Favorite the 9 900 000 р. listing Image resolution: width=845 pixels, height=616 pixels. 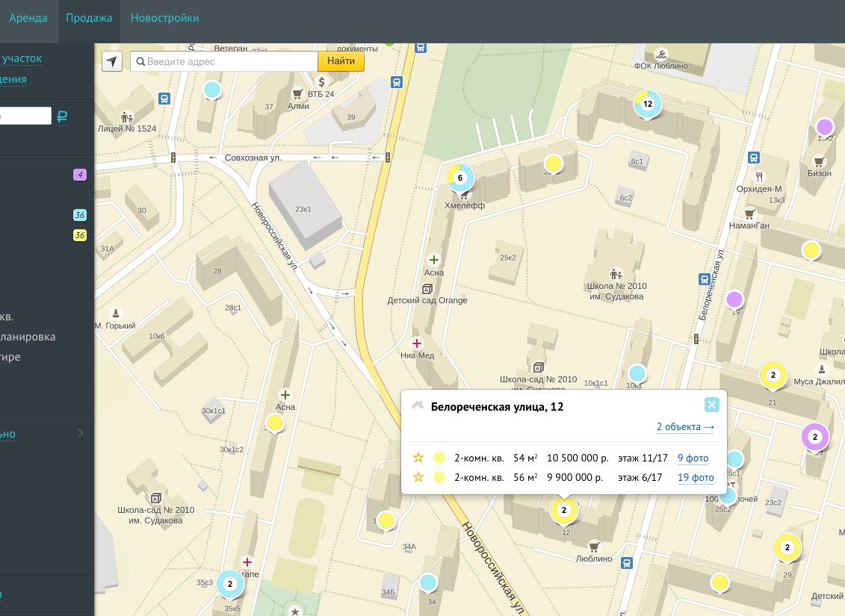418,477
